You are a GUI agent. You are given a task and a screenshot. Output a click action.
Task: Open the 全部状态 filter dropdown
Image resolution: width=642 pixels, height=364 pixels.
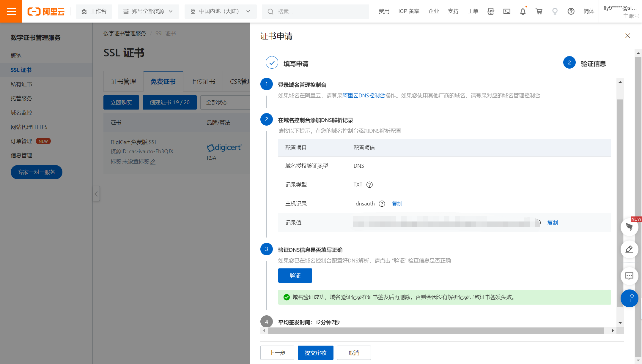point(225,102)
